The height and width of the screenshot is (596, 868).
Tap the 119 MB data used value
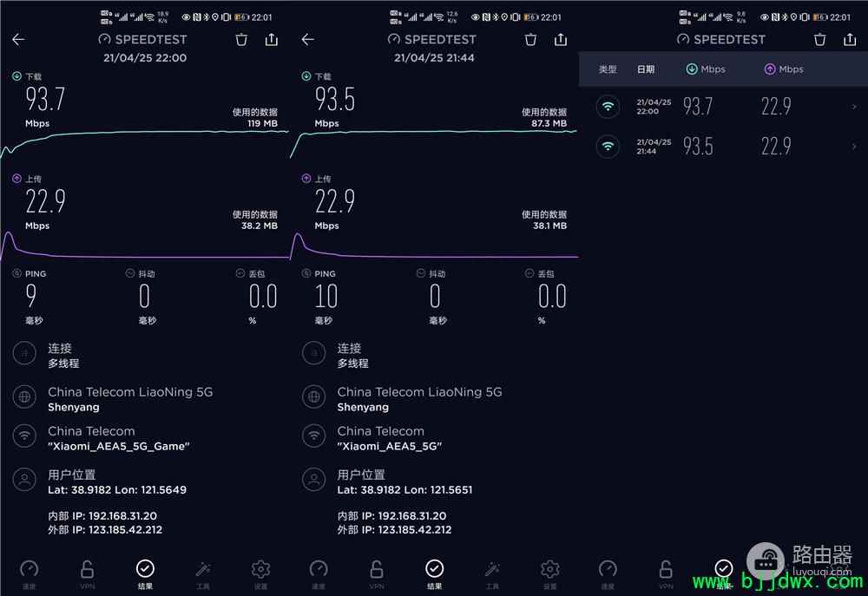click(x=263, y=123)
